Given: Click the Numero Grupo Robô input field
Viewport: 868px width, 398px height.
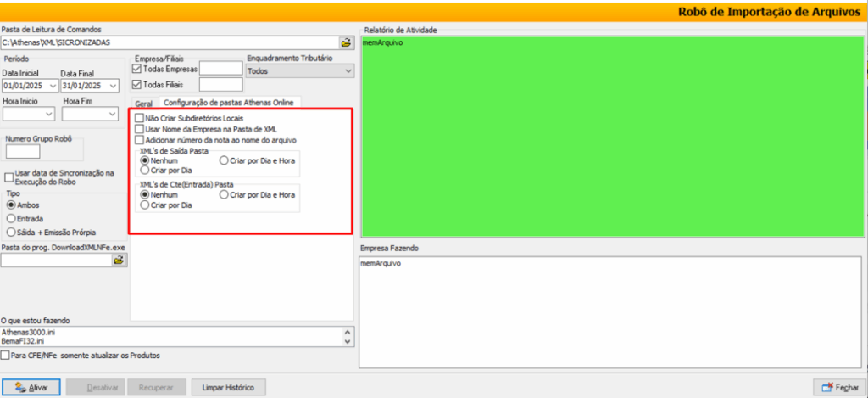Looking at the screenshot, I should [22, 152].
